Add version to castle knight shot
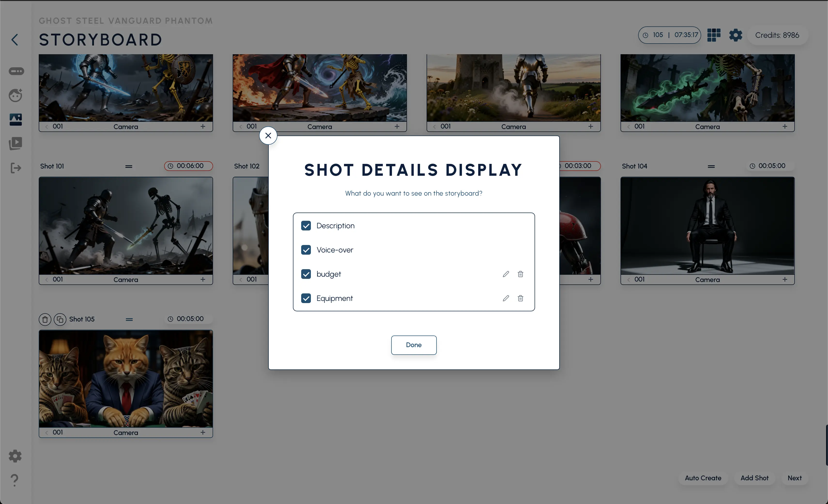This screenshot has height=504, width=828. click(x=591, y=126)
